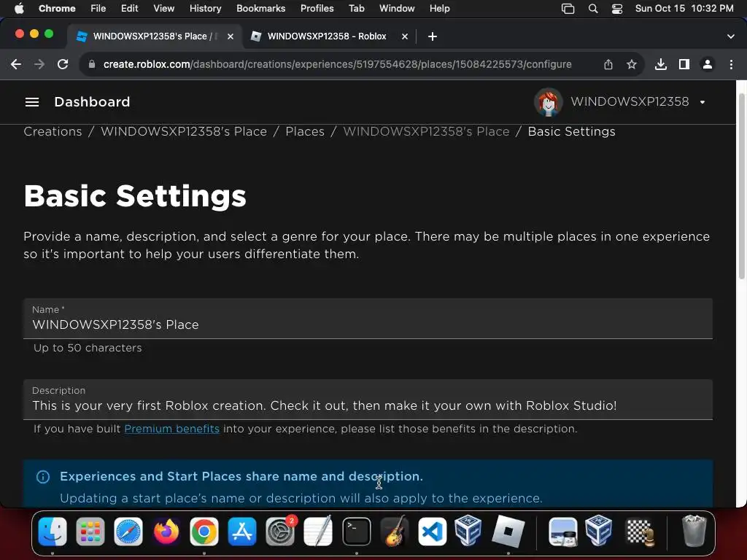This screenshot has height=560, width=747.
Task: Open the Chrome three-dot menu
Action: click(x=731, y=64)
